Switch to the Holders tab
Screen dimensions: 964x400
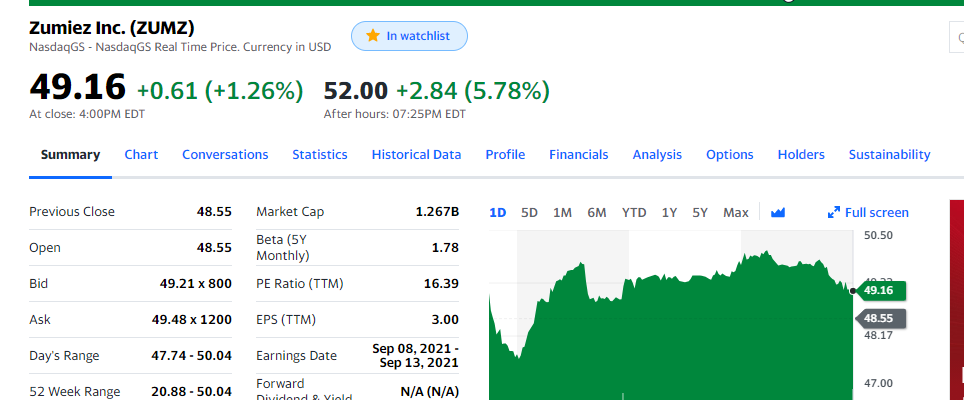pyautogui.click(x=801, y=154)
